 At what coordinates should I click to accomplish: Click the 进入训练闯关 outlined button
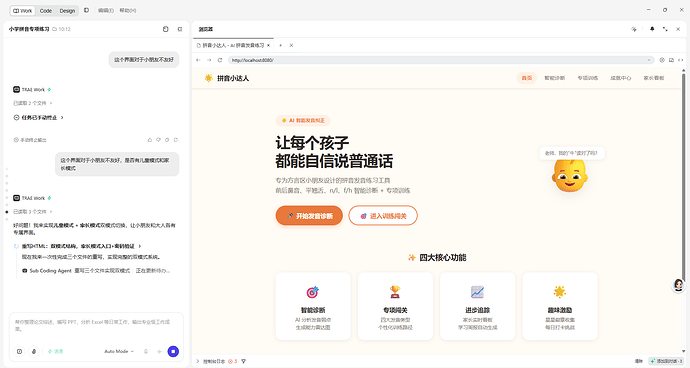(x=383, y=216)
